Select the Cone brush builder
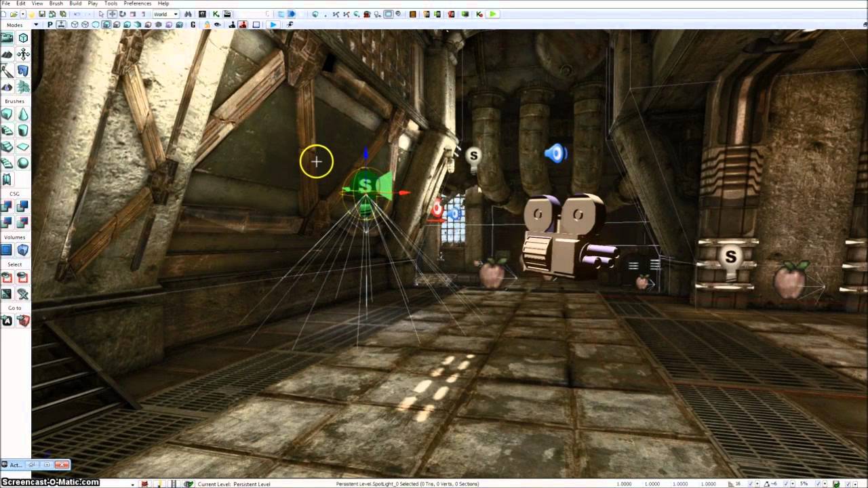 point(23,114)
